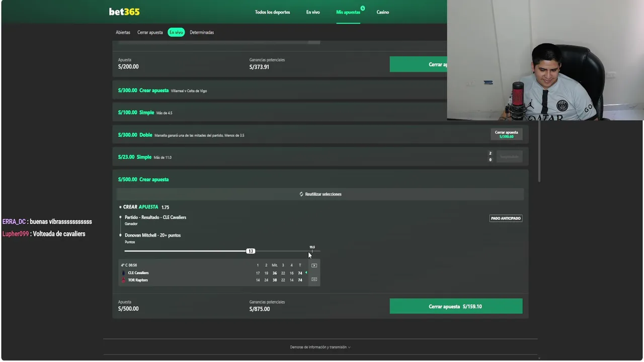Click the S/500.00 stake amount at bottom
The height and width of the screenshot is (362, 644).
[128, 309]
